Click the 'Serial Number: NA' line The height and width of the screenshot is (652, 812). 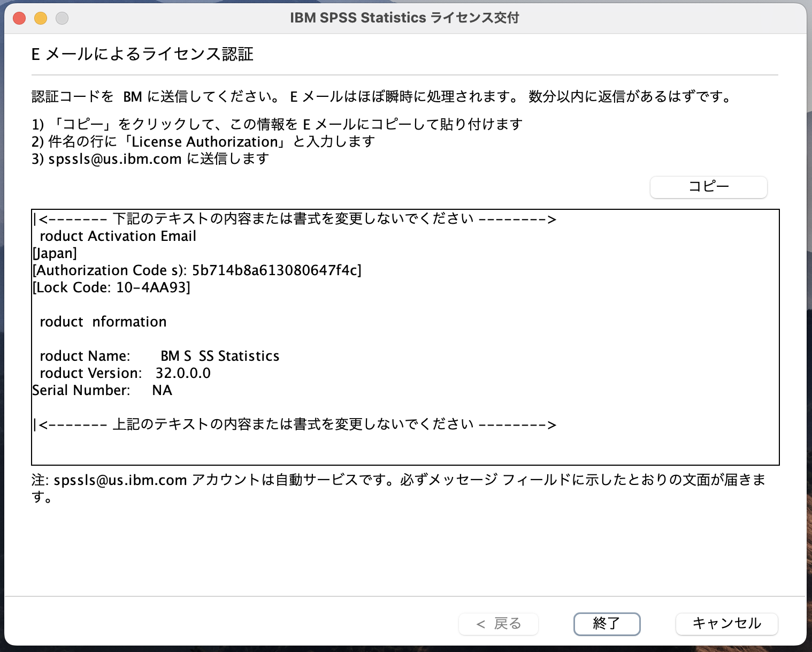click(x=102, y=390)
